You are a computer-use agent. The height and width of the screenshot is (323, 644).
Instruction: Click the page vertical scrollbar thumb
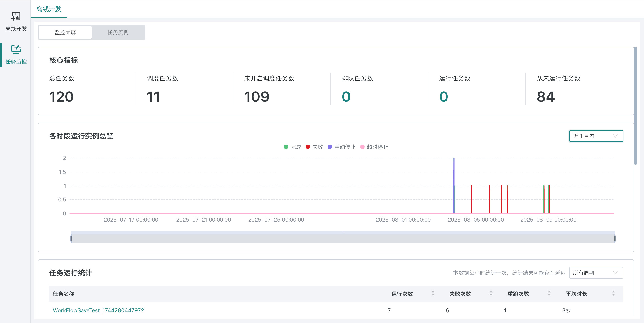[635, 106]
